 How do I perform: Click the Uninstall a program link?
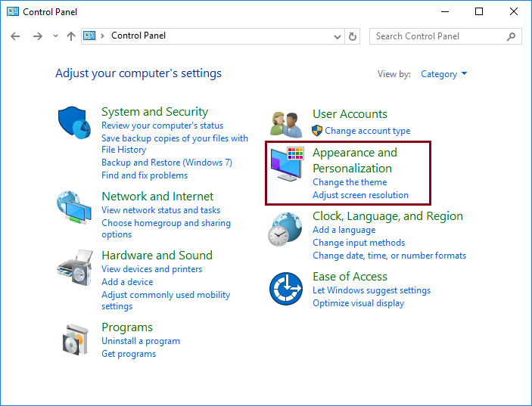pyautogui.click(x=141, y=341)
